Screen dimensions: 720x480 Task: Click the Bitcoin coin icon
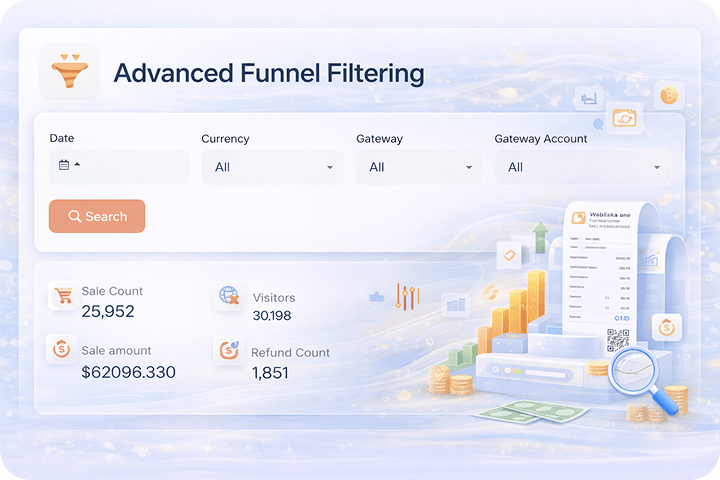pos(667,97)
